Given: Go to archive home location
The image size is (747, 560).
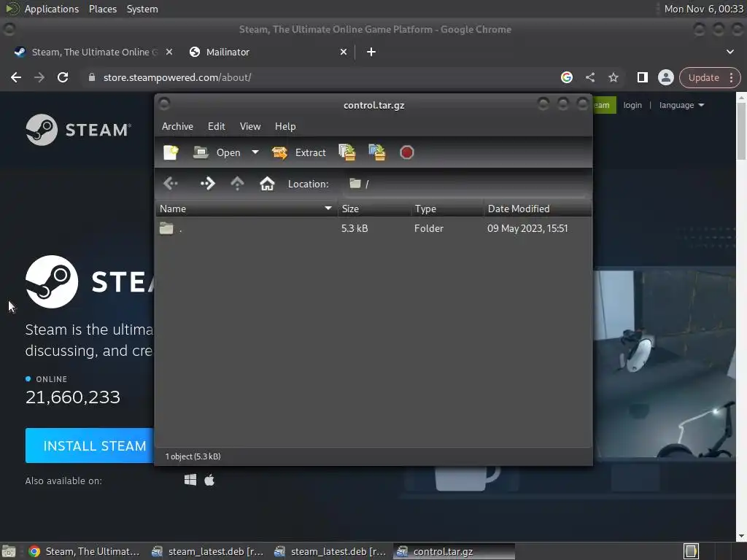Looking at the screenshot, I should tap(267, 183).
